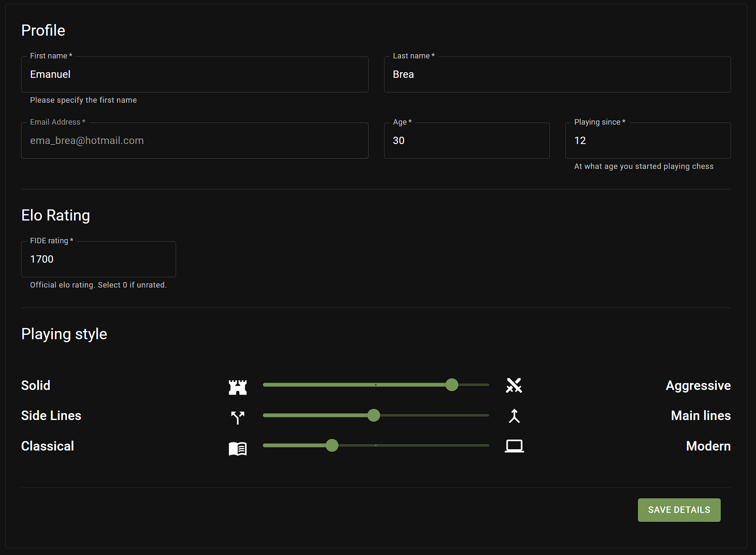Click the castle rook icon beside Solid
The width and height of the screenshot is (756, 555).
tap(238, 387)
